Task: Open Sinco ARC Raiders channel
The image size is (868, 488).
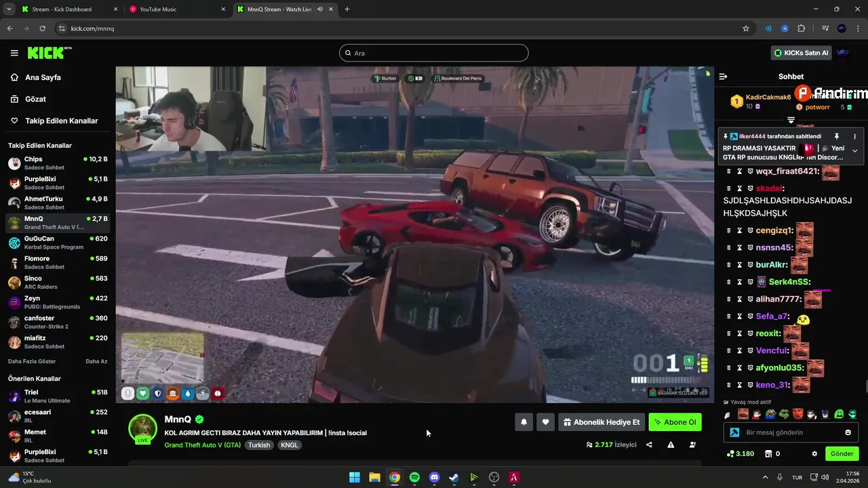Action: 58,283
